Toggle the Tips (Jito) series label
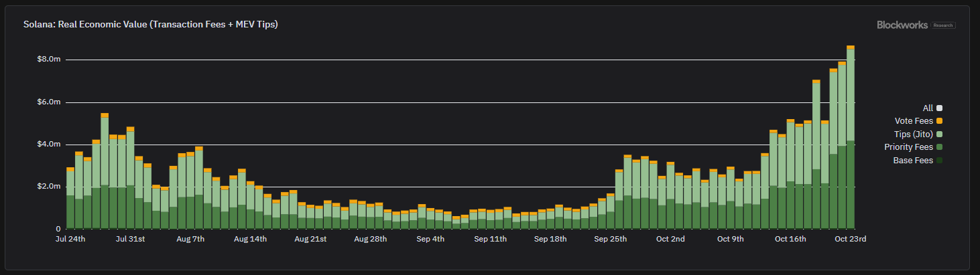 (x=914, y=134)
